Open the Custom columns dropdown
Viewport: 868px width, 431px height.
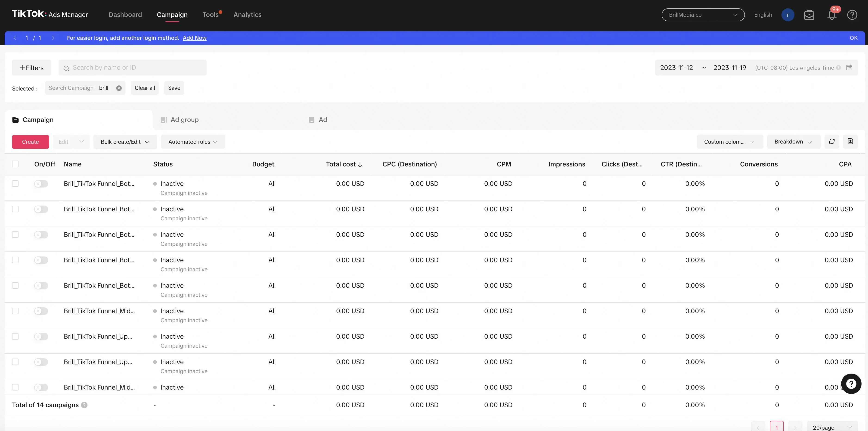click(730, 142)
